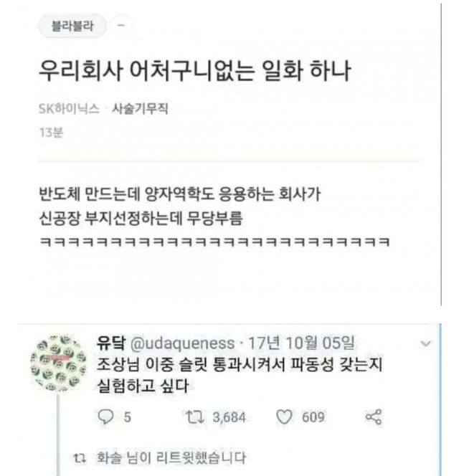The width and height of the screenshot is (459, 476).
Task: Open the post title 우리회사 어처구니없는 일화 하나
Action: (x=195, y=72)
